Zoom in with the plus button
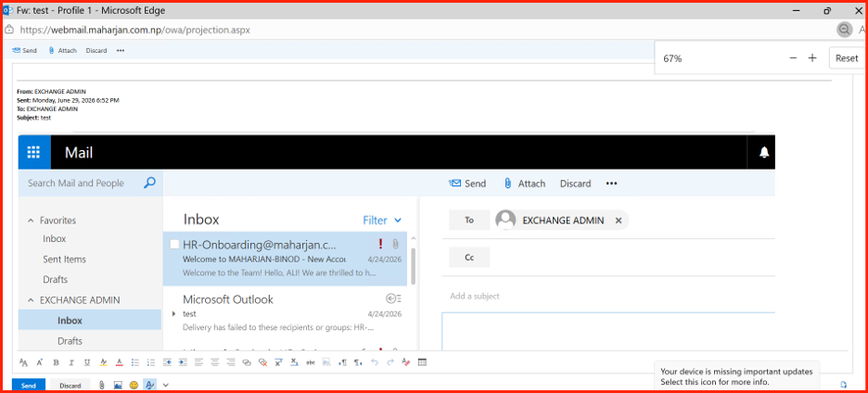The width and height of the screenshot is (868, 393). pos(812,58)
